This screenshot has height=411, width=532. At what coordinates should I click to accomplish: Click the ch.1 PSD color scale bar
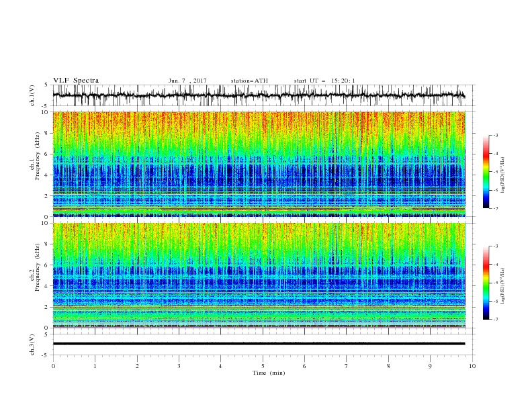[486, 172]
